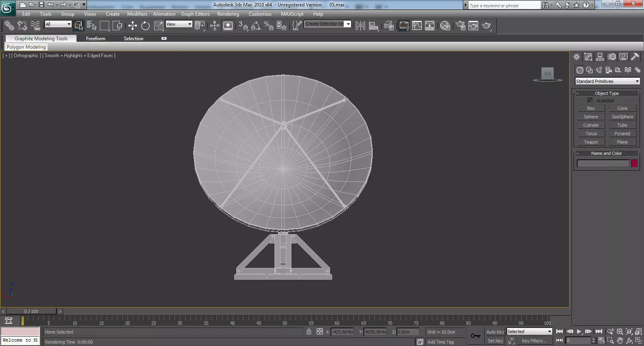Toggle Absolute/Offset transform type-in mode
644x346 pixels.
[x=320, y=332]
